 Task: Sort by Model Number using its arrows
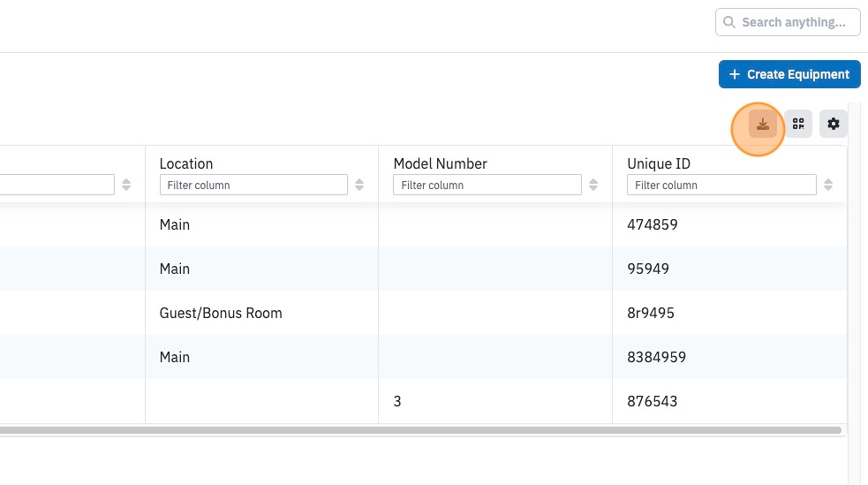point(593,185)
